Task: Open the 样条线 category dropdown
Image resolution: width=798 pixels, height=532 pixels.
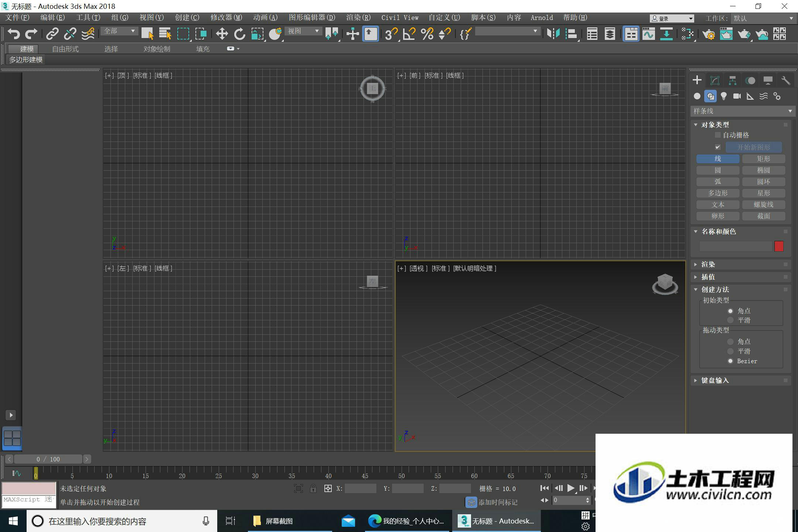Action: pos(742,111)
